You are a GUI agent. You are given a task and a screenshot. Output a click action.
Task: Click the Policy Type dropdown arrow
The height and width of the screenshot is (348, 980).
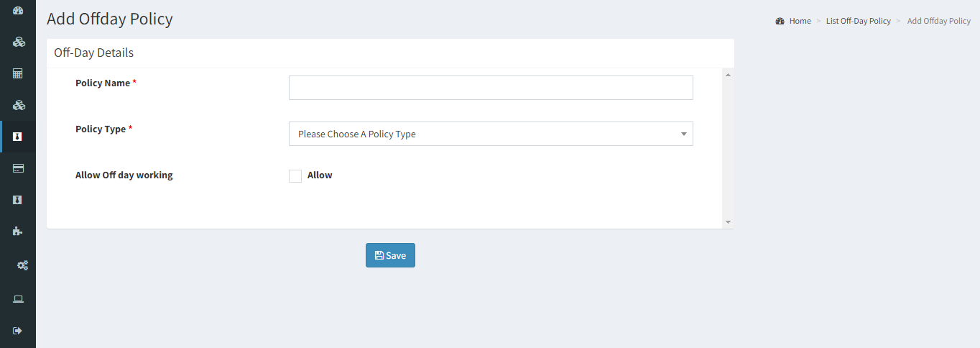[683, 134]
